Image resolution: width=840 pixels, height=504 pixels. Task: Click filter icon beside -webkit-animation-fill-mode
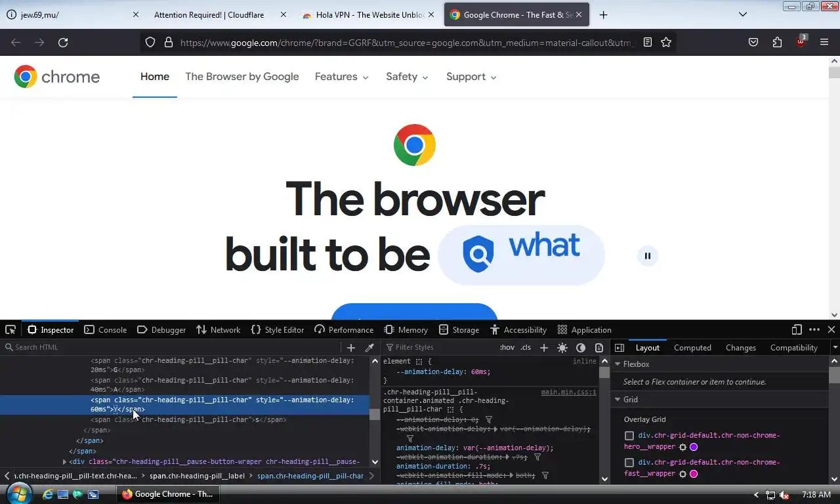click(x=545, y=475)
